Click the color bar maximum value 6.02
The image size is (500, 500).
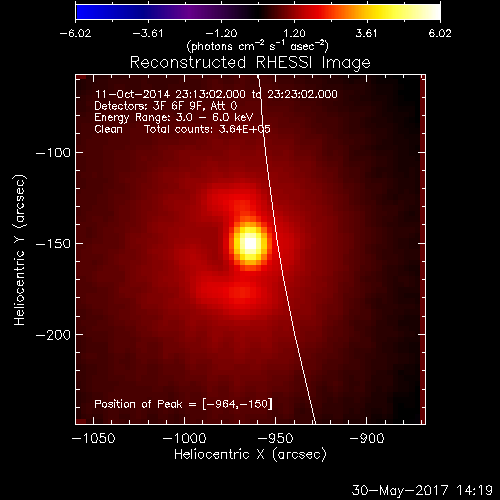tap(440, 33)
